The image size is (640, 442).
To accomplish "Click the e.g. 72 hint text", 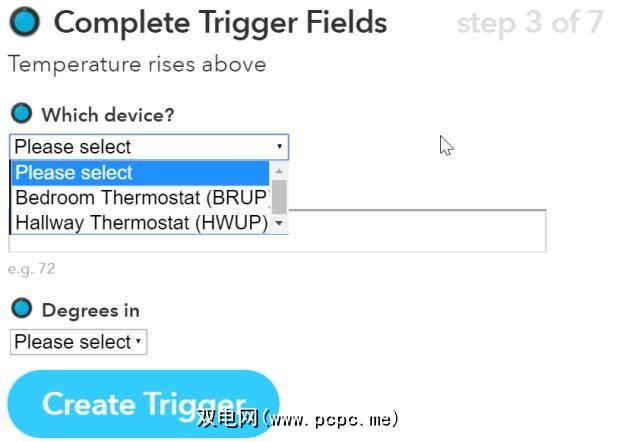I will [32, 269].
